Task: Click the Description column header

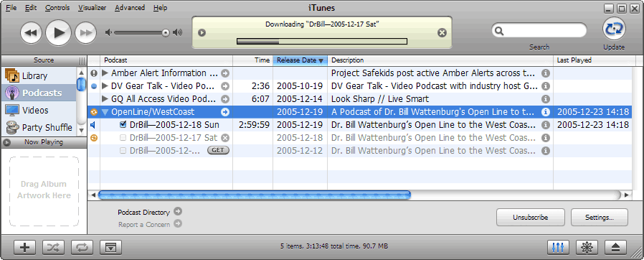Action: pos(440,60)
